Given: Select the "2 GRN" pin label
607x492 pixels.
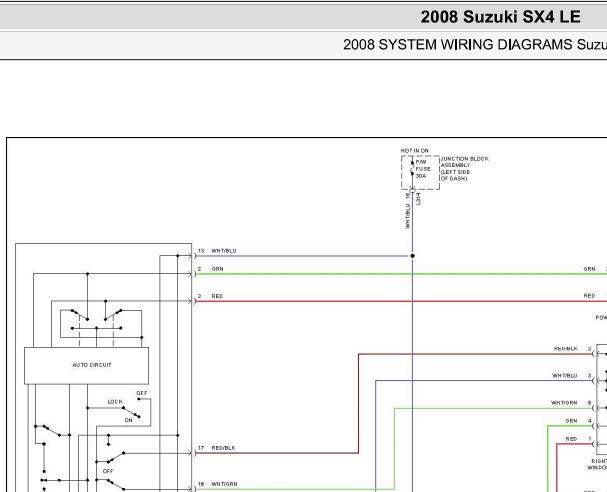Looking at the screenshot, I should pyautogui.click(x=210, y=269).
